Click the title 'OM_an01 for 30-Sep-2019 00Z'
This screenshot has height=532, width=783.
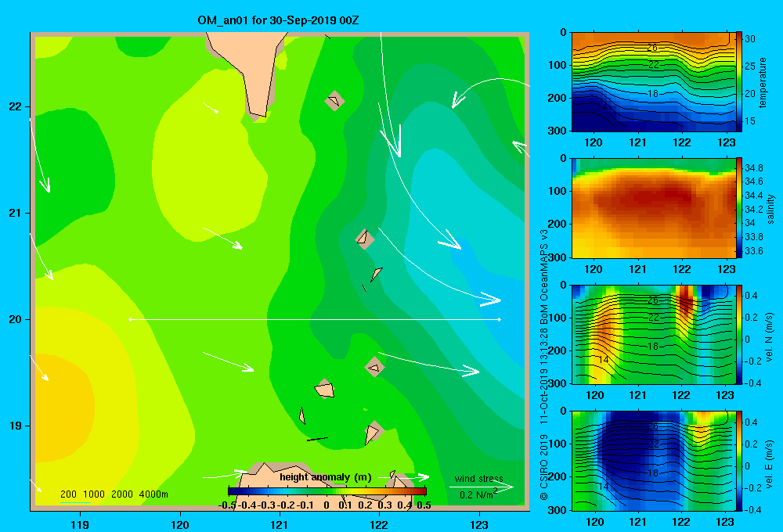click(x=278, y=20)
